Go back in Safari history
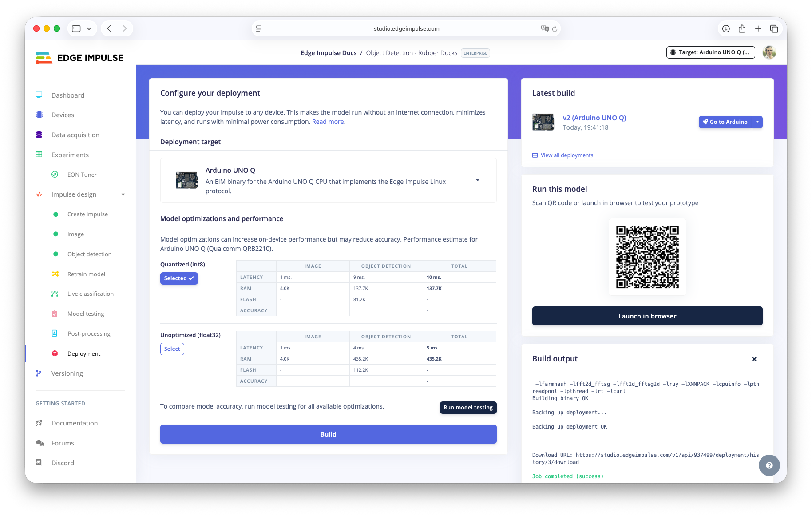This screenshot has width=812, height=516. [109, 28]
